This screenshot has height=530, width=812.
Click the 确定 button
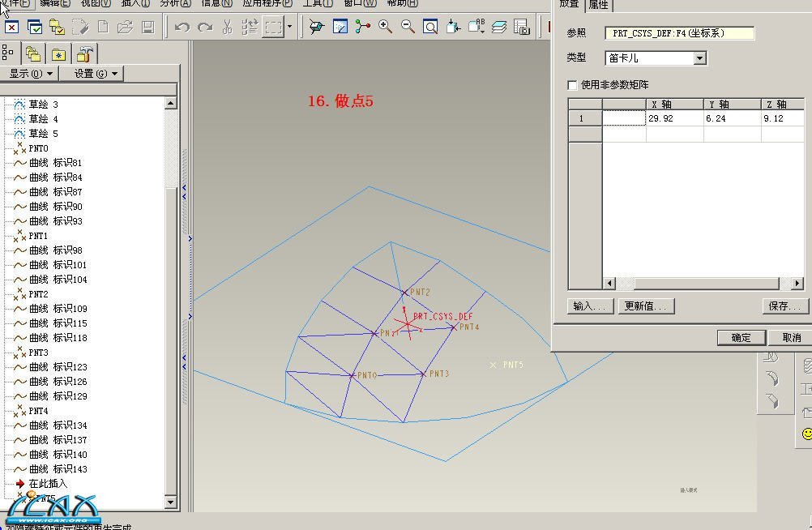tap(741, 338)
